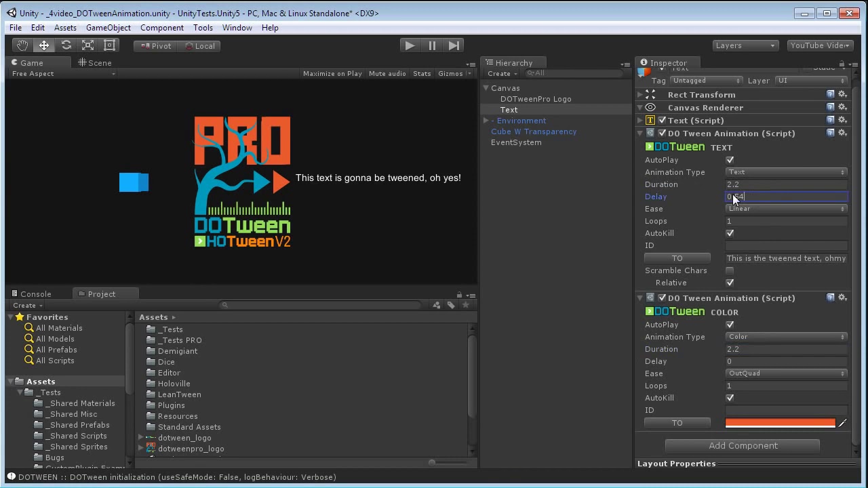Enable Maximize on Play
Image resolution: width=868 pixels, height=488 pixels.
tap(332, 73)
